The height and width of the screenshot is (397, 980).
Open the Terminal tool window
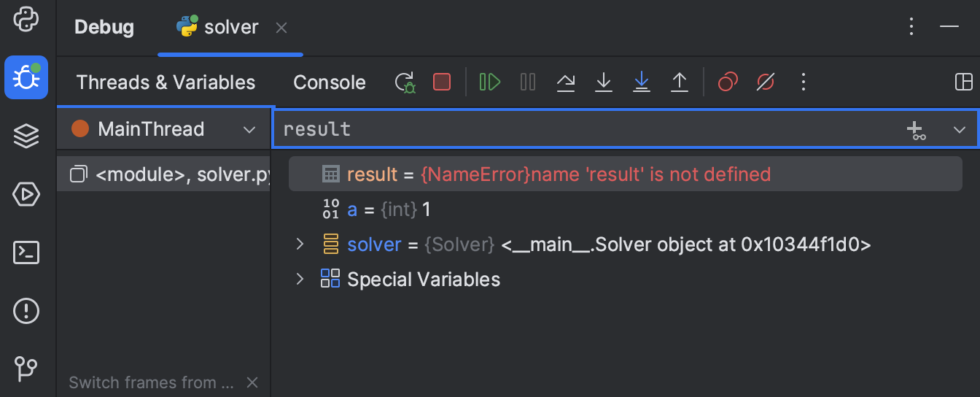[x=26, y=253]
